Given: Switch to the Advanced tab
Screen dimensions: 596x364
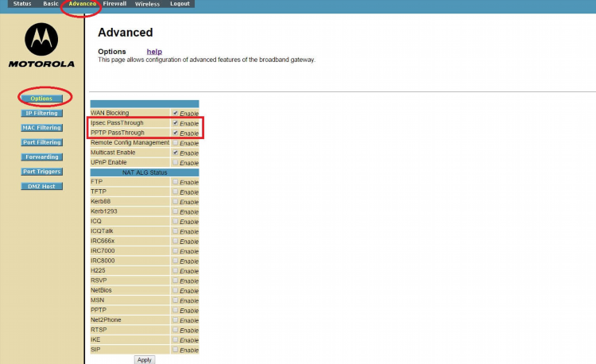Looking at the screenshot, I should [82, 3].
